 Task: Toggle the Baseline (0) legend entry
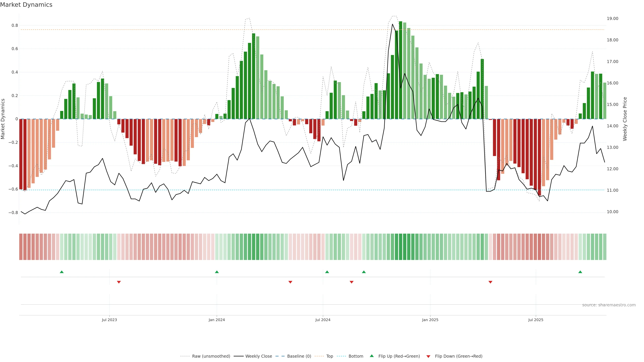tap(299, 356)
